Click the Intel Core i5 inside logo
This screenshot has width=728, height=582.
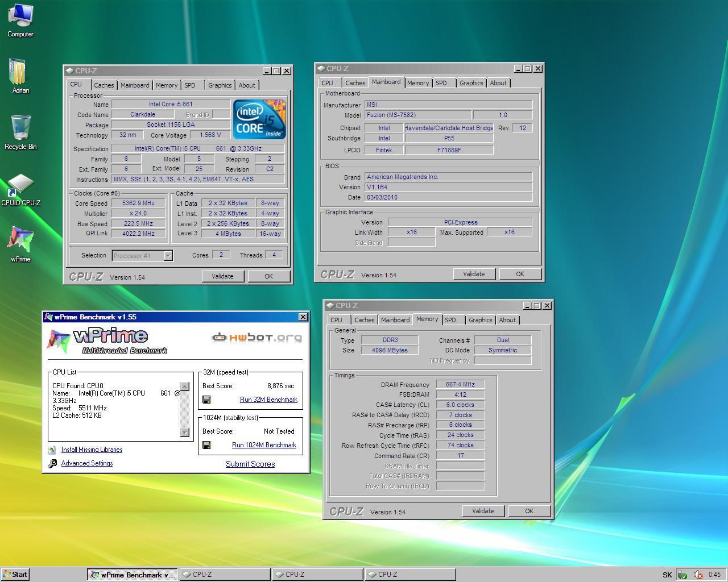point(259,119)
